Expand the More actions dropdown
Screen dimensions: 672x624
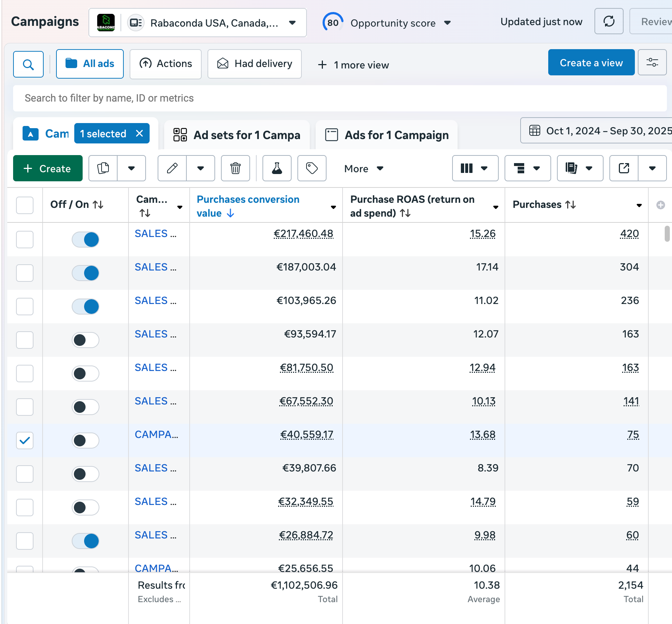tap(364, 169)
